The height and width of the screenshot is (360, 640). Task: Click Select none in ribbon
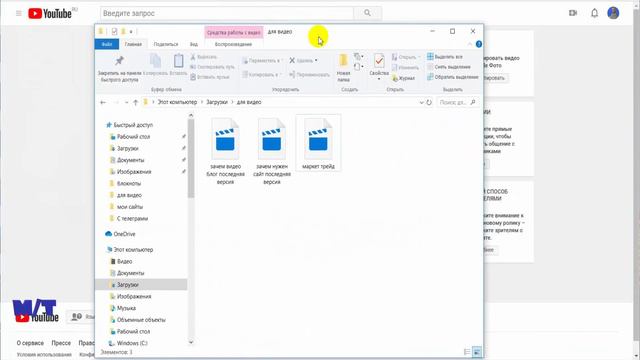click(449, 67)
